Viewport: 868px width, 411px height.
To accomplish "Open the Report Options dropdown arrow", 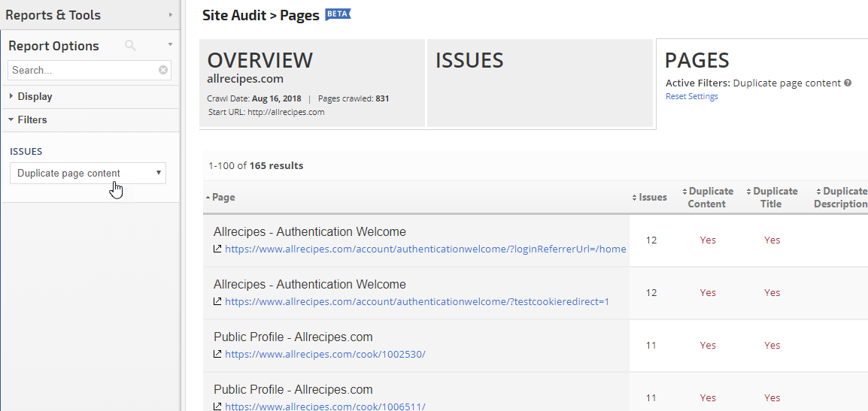I will [171, 45].
